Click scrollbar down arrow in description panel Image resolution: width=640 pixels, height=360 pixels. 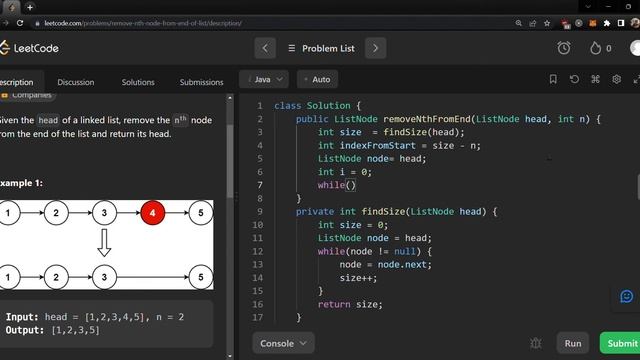coord(230,356)
